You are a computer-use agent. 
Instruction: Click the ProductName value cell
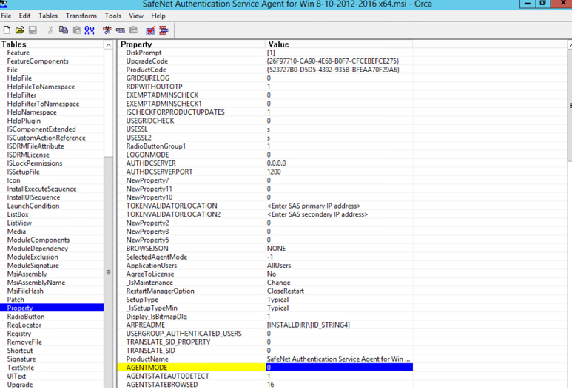pyautogui.click(x=338, y=359)
